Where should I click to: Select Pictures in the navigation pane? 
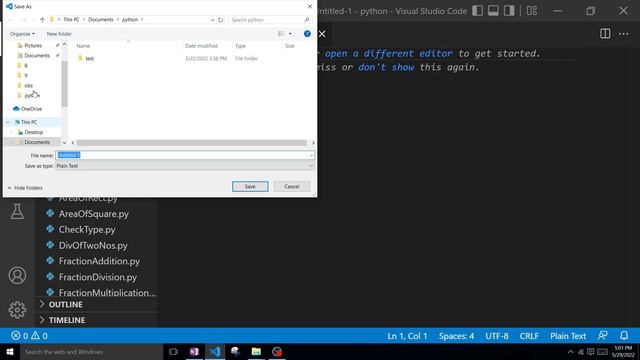(x=33, y=46)
